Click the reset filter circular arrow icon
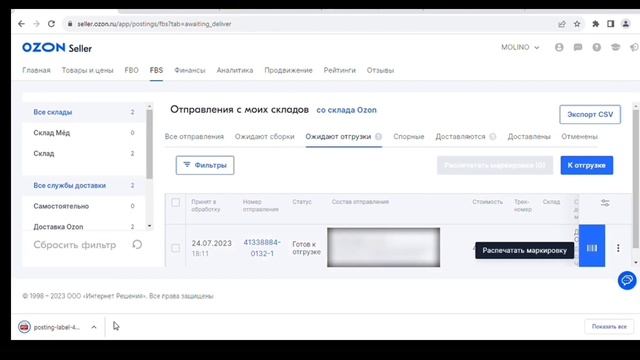Screen dimensions: 640x360 coord(137,244)
